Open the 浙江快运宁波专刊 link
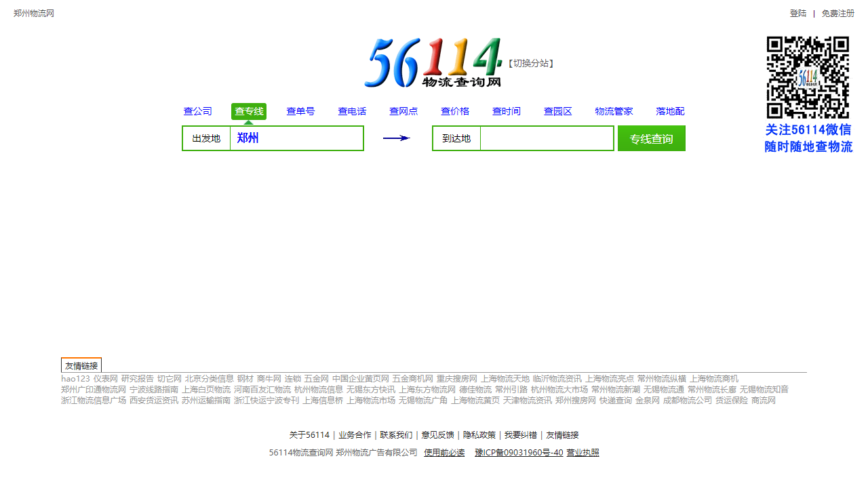The height and width of the screenshot is (488, 868). pos(267,401)
